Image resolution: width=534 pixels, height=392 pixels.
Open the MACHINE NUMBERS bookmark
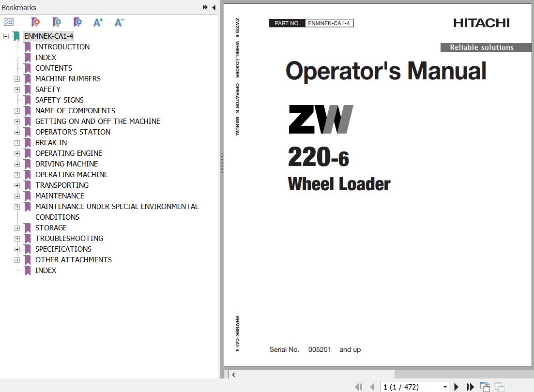(68, 79)
